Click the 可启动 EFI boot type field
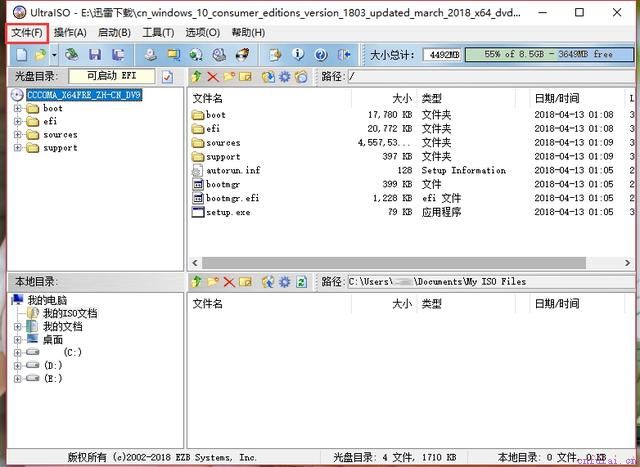Viewport: 640px width, 467px height. pyautogui.click(x=112, y=76)
